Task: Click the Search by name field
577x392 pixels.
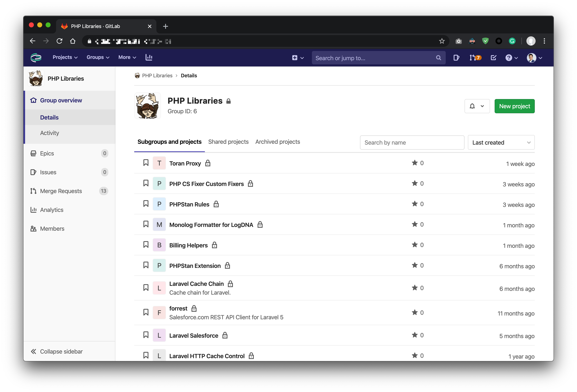Action: tap(412, 143)
